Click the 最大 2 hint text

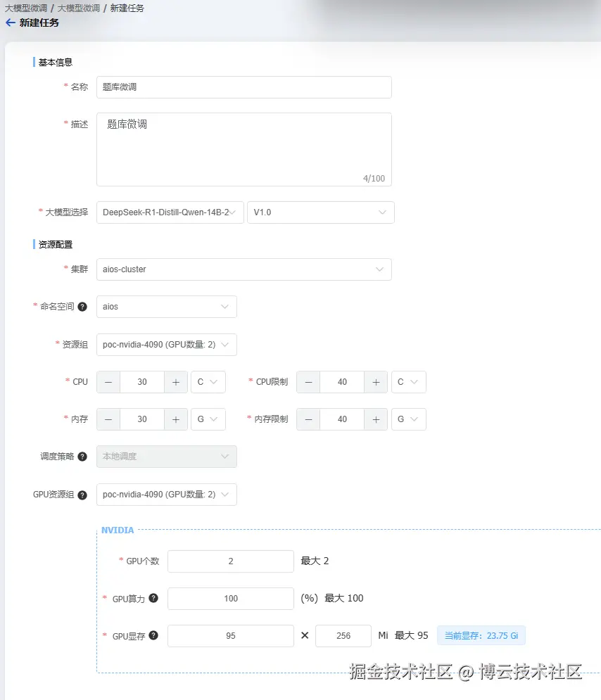click(x=315, y=561)
